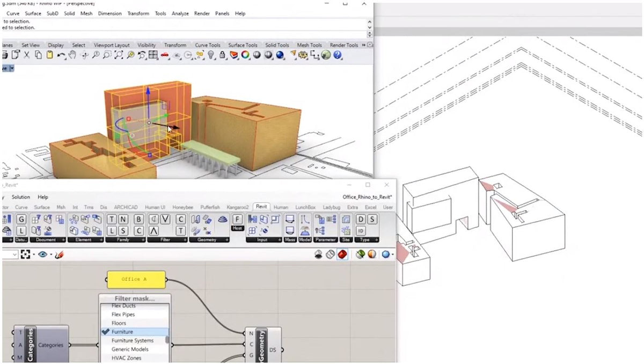644x364 pixels.
Task: Click the ID button in the Type group
Action: tap(361, 230)
